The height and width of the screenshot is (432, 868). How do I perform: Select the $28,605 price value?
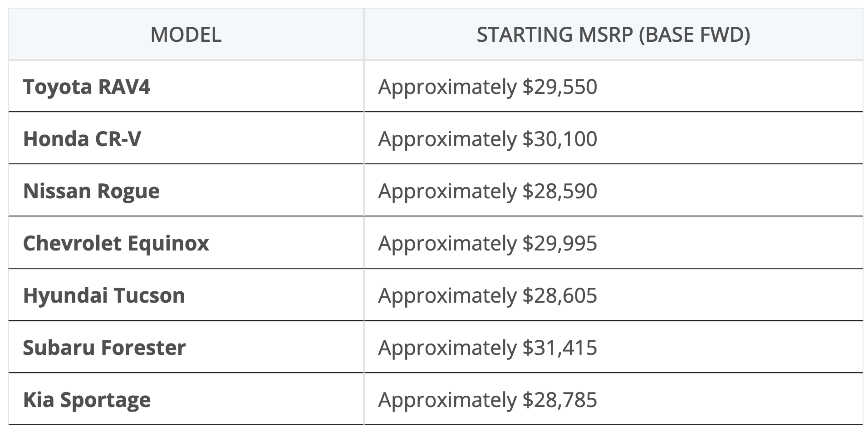click(x=559, y=295)
